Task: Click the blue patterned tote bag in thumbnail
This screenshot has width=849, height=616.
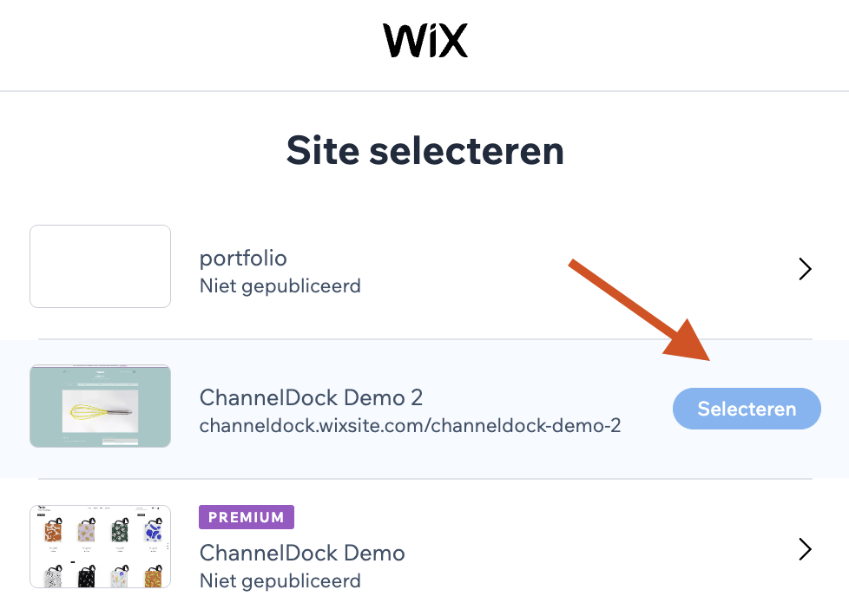Action: 154,531
